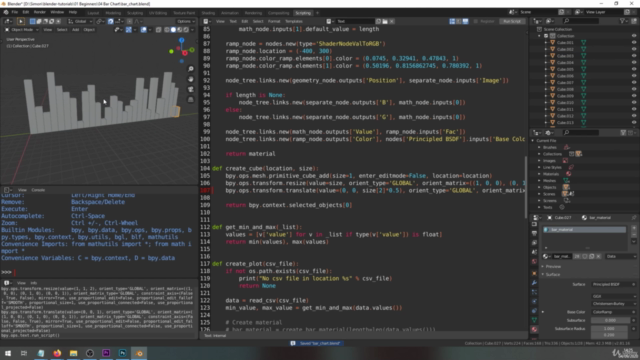Viewport: 640px width, 360px height.
Task: Open the Templates menu in text editor
Action: click(294, 21)
